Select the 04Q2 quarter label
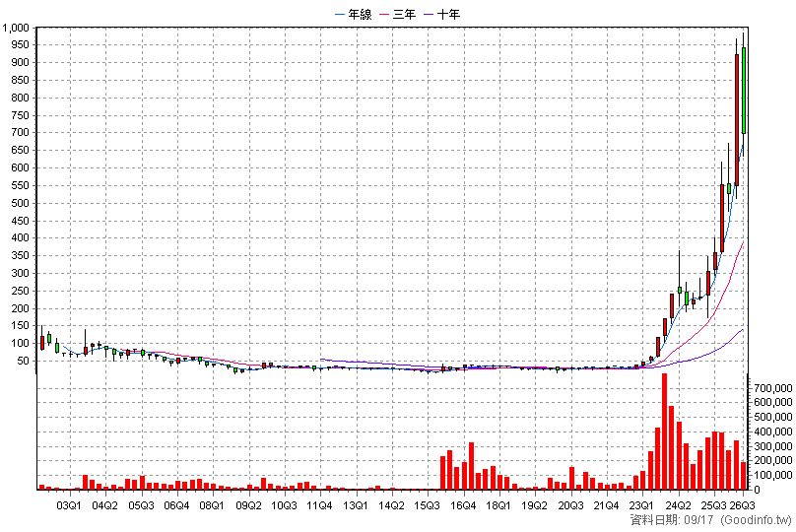 pyautogui.click(x=105, y=505)
